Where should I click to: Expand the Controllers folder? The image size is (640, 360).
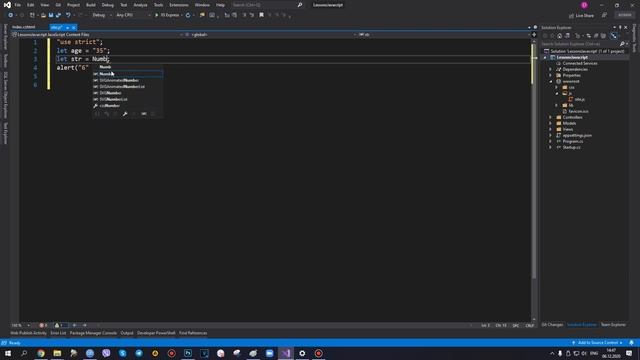[x=551, y=117]
